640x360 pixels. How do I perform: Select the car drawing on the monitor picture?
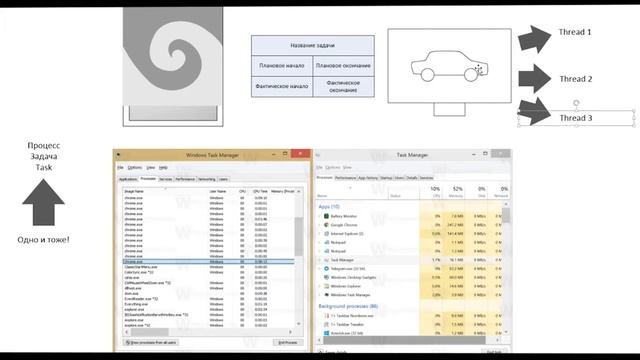(449, 66)
